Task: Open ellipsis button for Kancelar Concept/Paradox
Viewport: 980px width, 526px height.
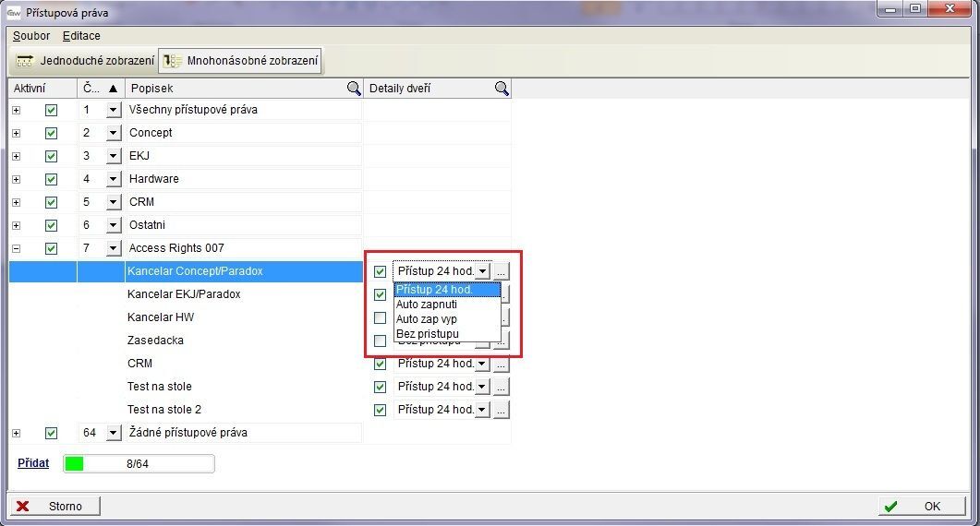Action: point(501,271)
